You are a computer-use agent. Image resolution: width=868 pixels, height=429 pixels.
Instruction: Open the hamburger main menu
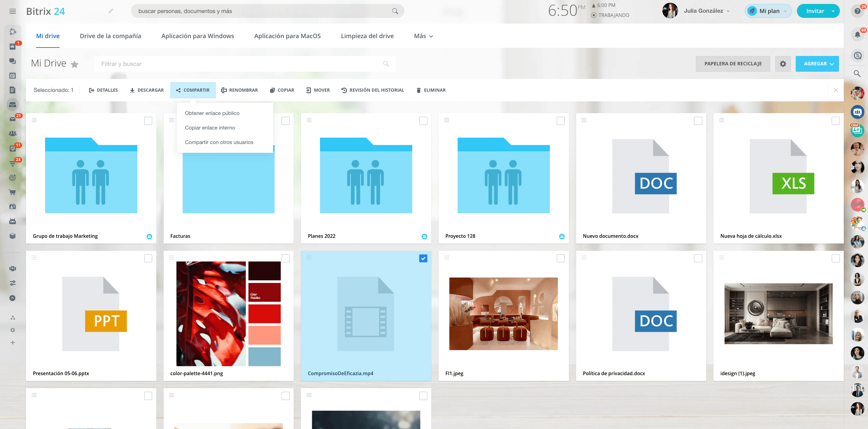pyautogui.click(x=12, y=11)
